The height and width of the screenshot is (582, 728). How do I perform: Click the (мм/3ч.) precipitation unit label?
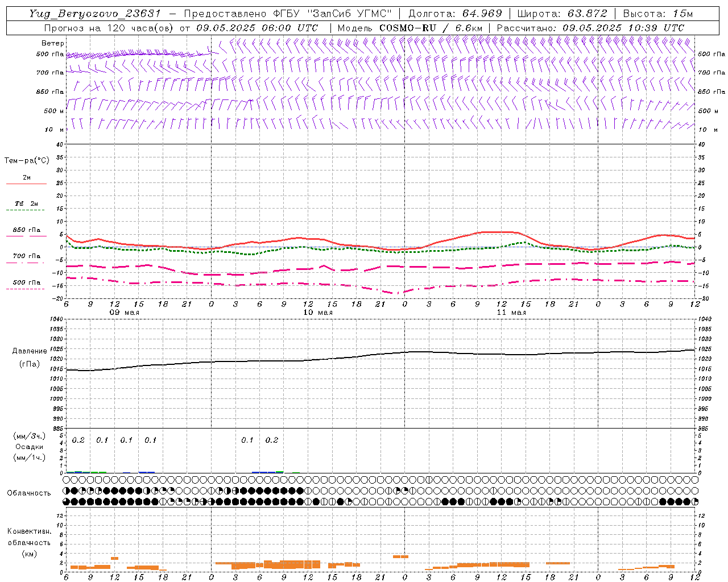[x=29, y=436]
